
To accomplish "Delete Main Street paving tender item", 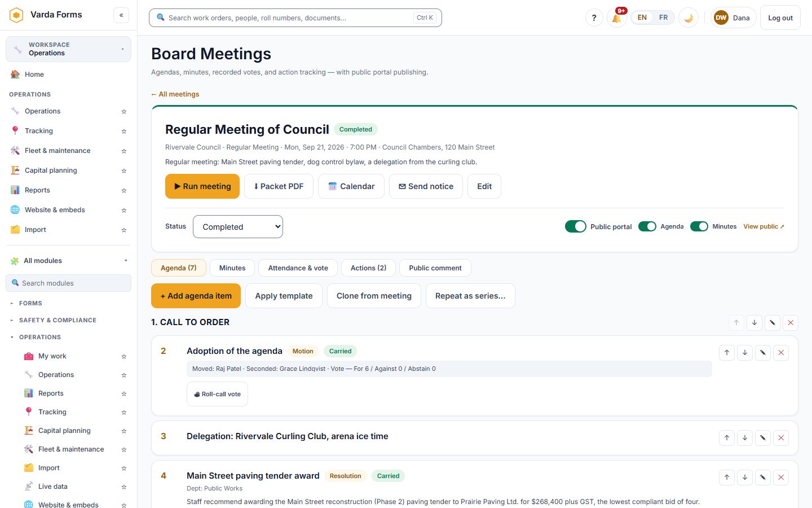I will [x=781, y=478].
